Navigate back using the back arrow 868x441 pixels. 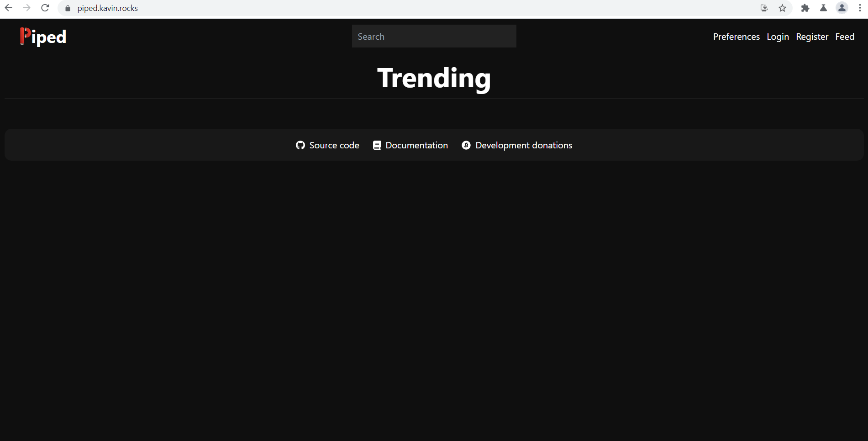pyautogui.click(x=8, y=8)
